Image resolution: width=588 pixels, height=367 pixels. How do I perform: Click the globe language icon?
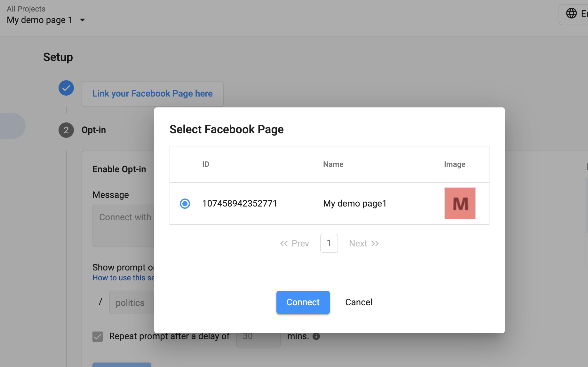click(571, 13)
